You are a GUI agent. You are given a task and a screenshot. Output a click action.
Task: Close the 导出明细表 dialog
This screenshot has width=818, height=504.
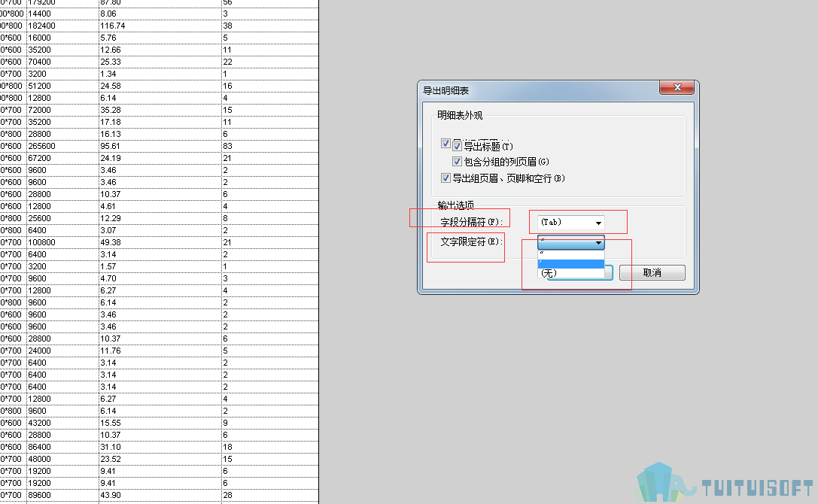pos(677,87)
